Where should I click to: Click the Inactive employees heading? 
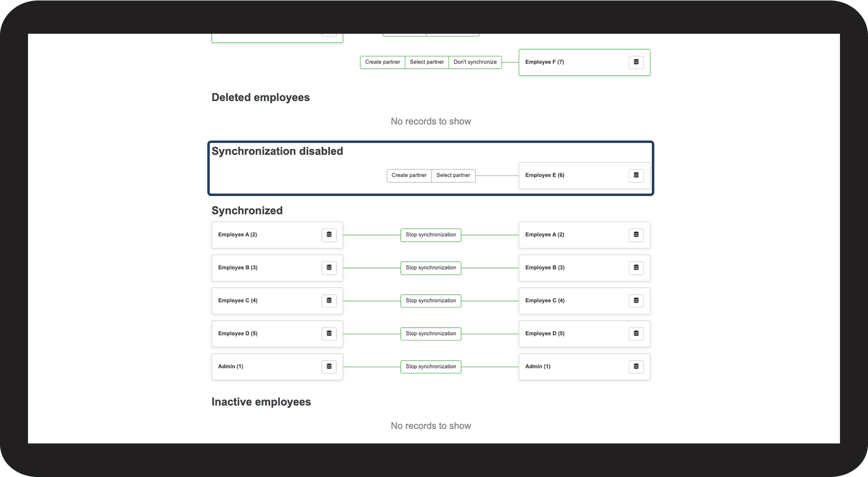(261, 402)
